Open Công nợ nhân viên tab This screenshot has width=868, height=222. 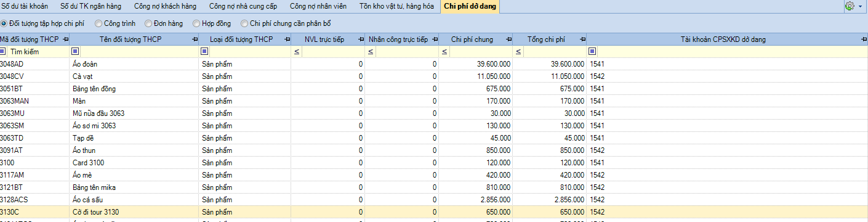[x=318, y=7]
